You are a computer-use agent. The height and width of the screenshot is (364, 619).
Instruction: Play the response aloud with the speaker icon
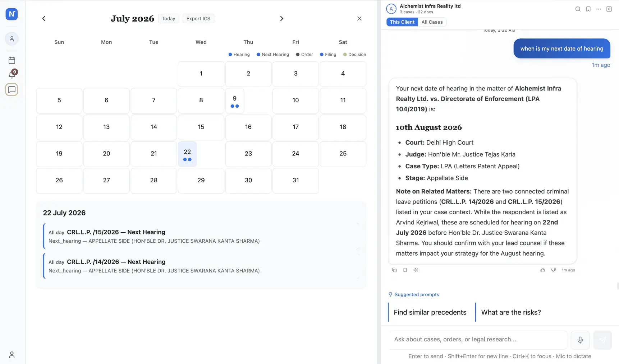[x=416, y=270]
